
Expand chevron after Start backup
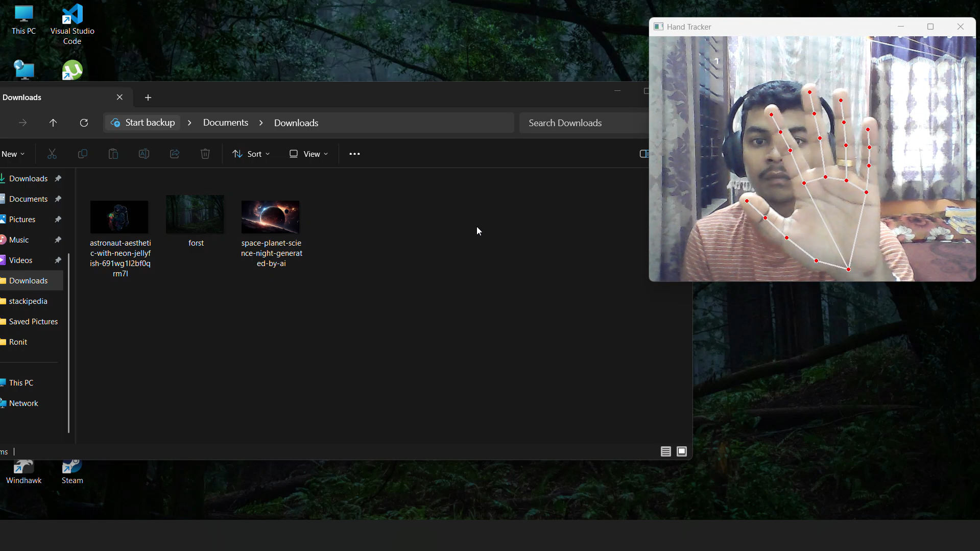(189, 123)
